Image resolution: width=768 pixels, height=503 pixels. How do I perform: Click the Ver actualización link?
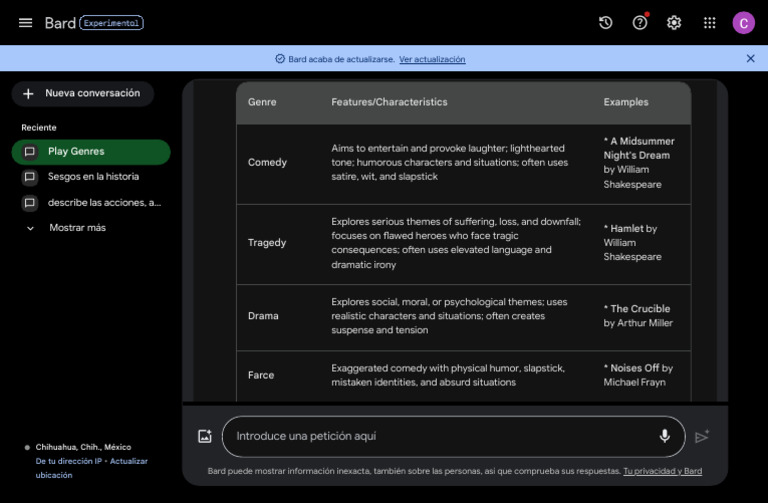tap(431, 59)
